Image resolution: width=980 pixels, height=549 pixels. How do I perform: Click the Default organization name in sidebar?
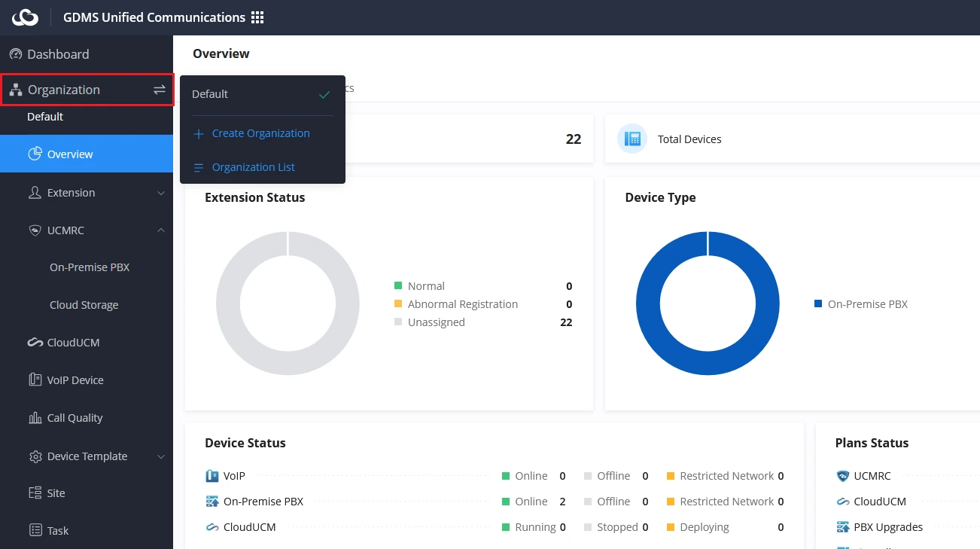(x=45, y=117)
